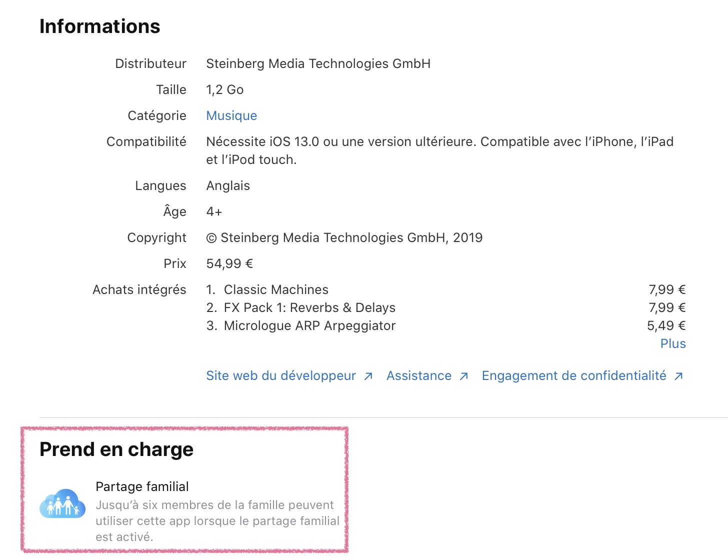Click Micrologue ARP Arpeggiator item
Image resolution: width=728 pixels, height=560 pixels.
[309, 325]
